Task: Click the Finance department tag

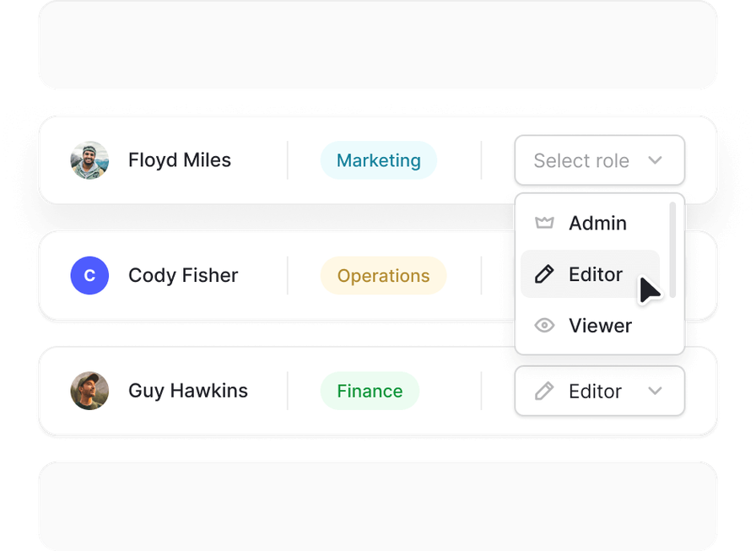Action: pos(370,392)
